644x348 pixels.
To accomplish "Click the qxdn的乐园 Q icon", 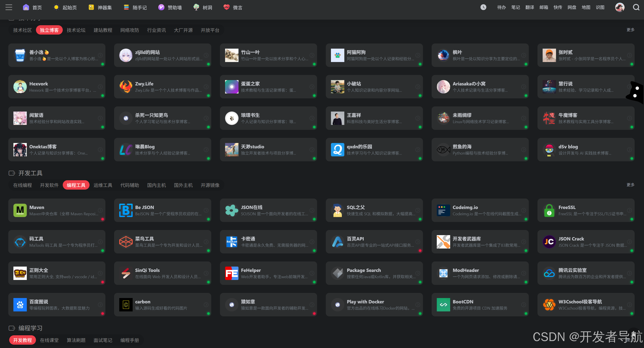I will 337,150.
